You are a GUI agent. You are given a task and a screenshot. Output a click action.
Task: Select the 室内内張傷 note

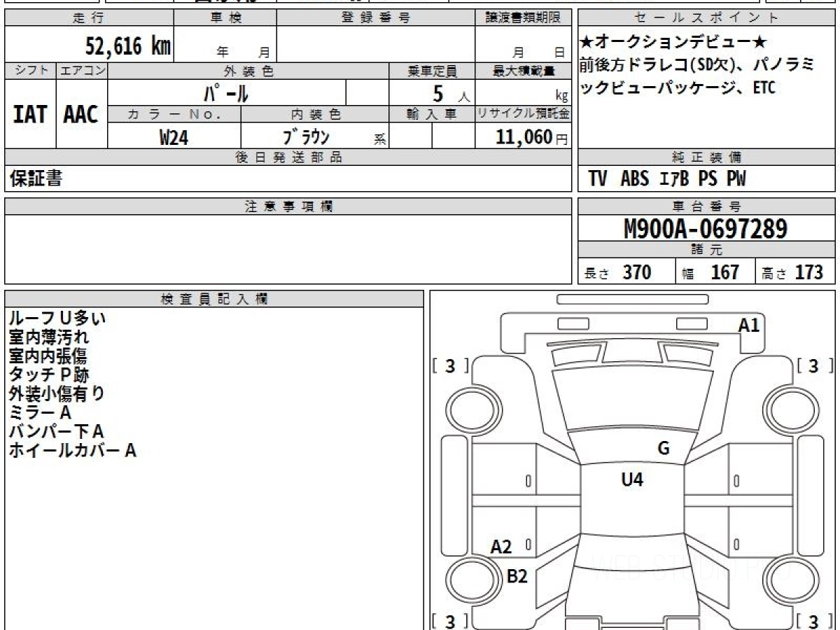pyautogui.click(x=48, y=356)
